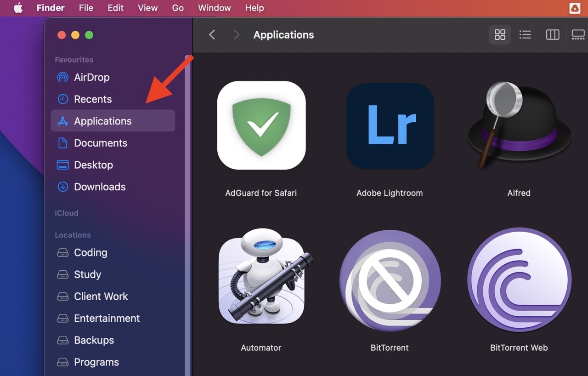Switch to list view
Viewport: 588px width, 376px height.
(x=525, y=34)
